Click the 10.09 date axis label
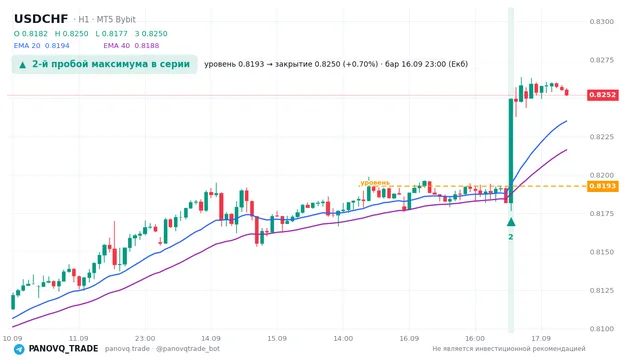Screen dimensions: 640x360 click(12, 338)
